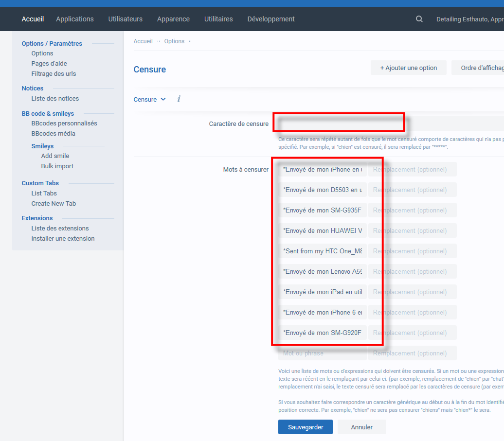Image resolution: width=504 pixels, height=441 pixels.
Task: Click the Accueil breadcrumb link
Action: coord(143,41)
